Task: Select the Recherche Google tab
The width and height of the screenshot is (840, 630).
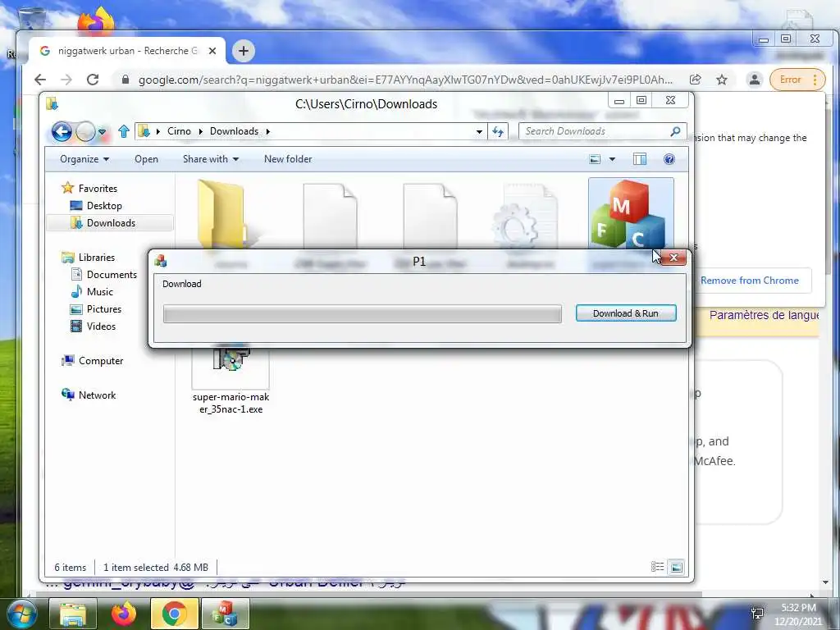Action: 127,51
